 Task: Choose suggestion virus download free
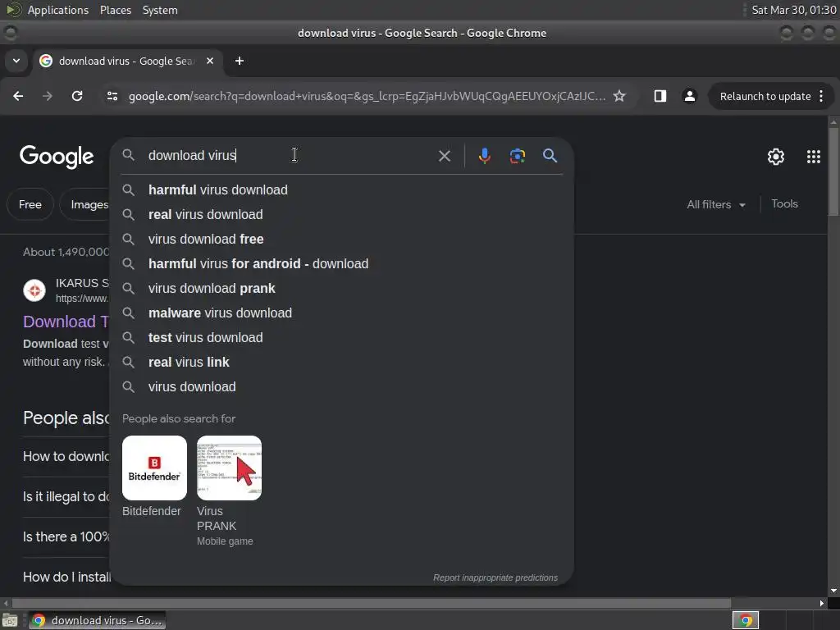[x=341, y=240]
